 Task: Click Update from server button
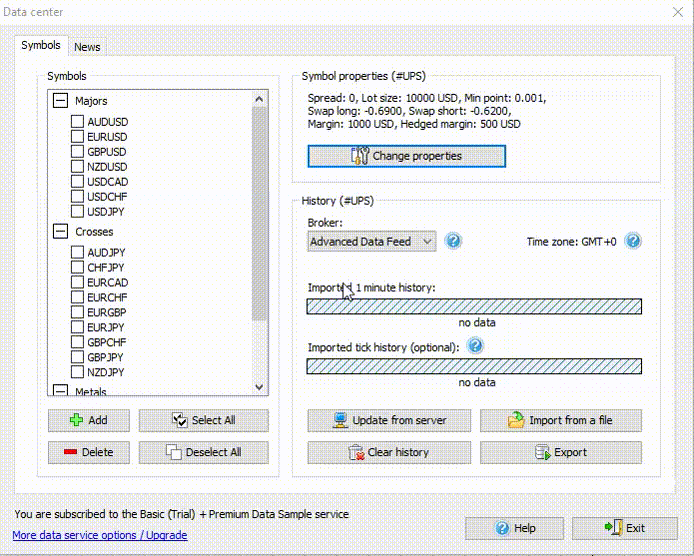pos(389,420)
